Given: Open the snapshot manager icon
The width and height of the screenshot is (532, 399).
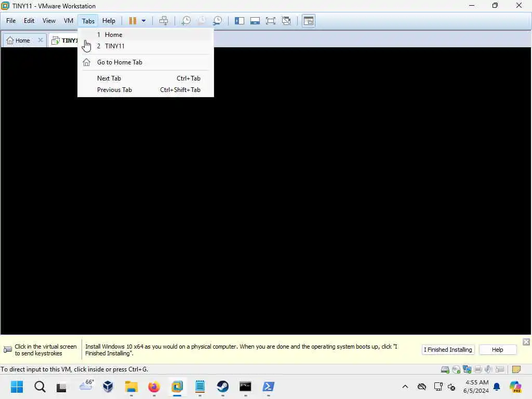Looking at the screenshot, I should point(218,21).
